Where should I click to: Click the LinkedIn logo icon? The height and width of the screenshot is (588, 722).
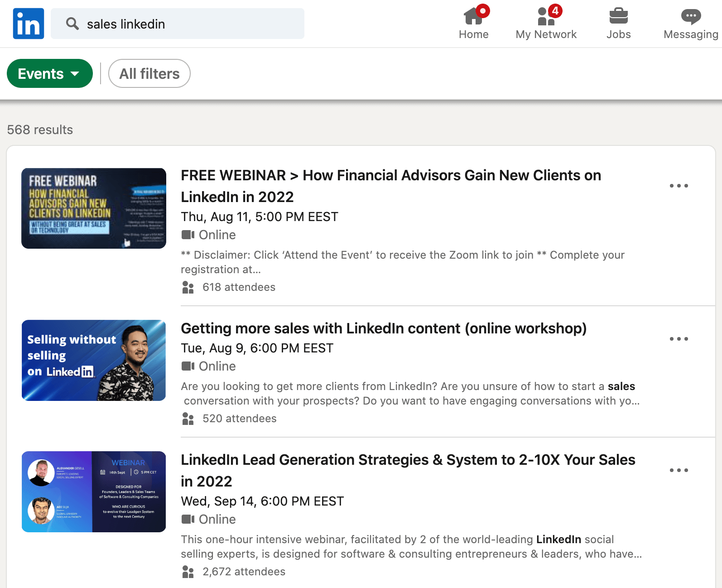pos(29,24)
